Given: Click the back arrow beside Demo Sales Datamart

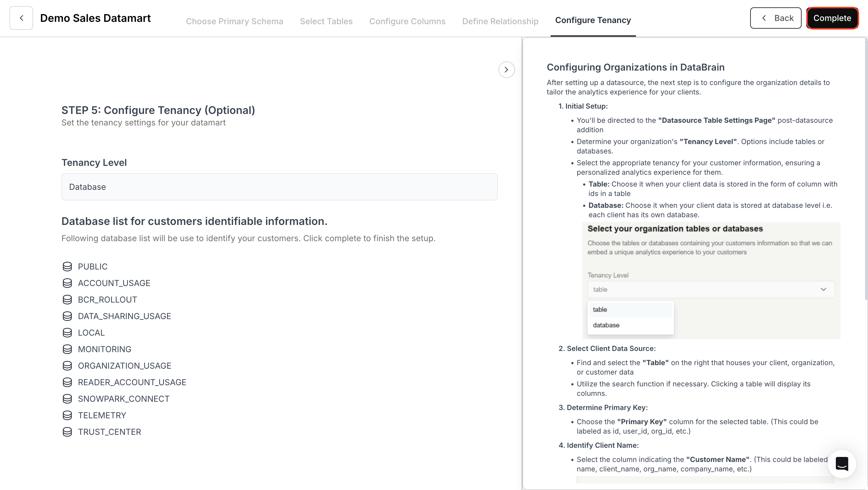Looking at the screenshot, I should click(21, 18).
